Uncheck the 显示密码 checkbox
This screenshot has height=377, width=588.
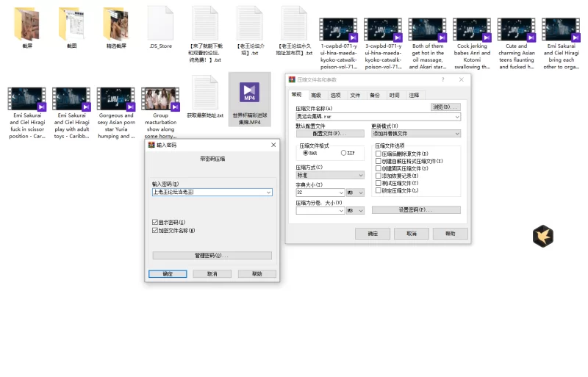155,222
